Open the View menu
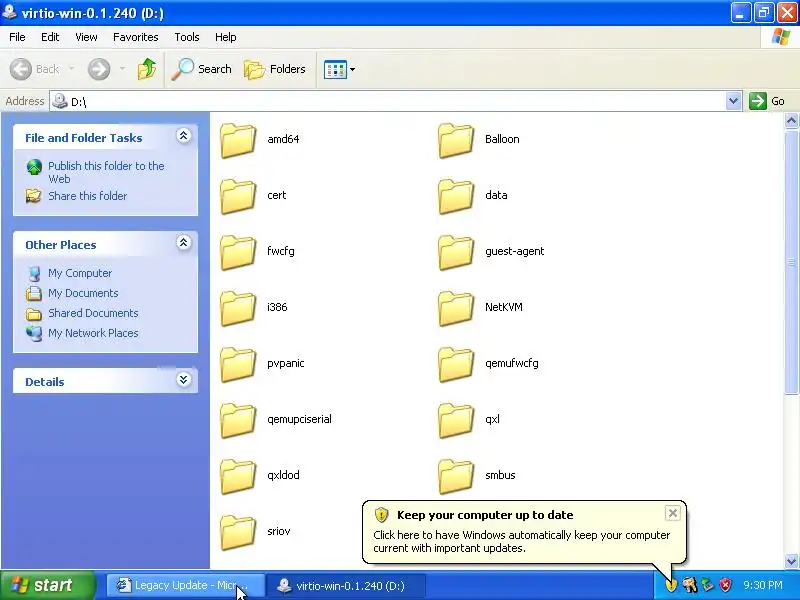Image resolution: width=800 pixels, height=600 pixels. tap(86, 37)
